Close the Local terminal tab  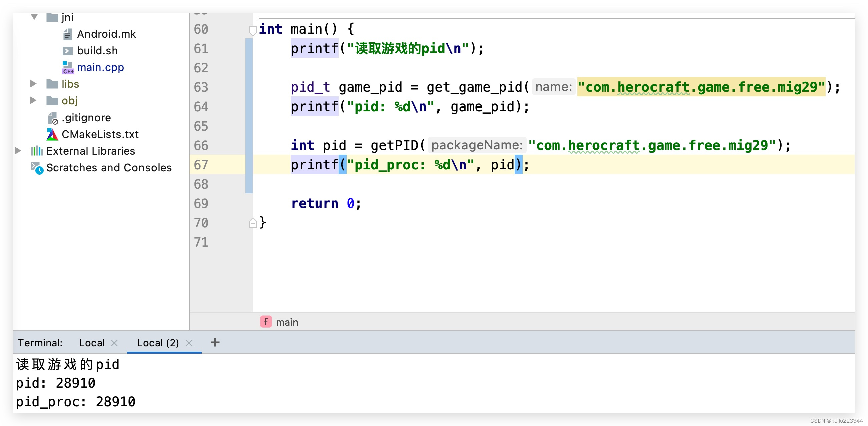(x=114, y=343)
